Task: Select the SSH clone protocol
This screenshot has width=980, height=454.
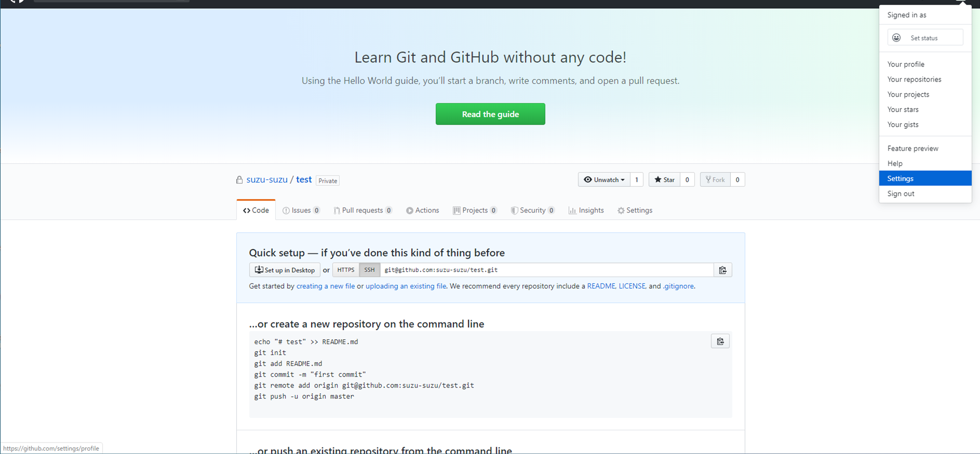Action: [x=369, y=270]
